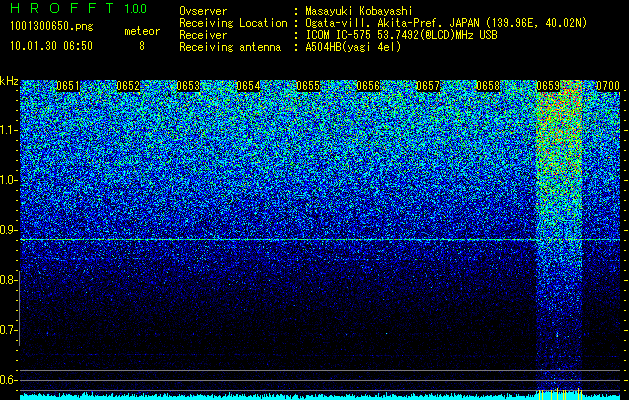Click observer name Masayuki Kobayashi
Viewport: 629px width, 400px height.
[x=359, y=11]
